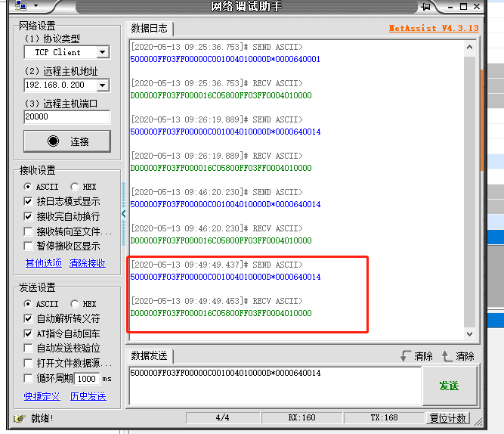Click the data log vertical scrollbar
The width and height of the screenshot is (504, 434).
(x=472, y=189)
